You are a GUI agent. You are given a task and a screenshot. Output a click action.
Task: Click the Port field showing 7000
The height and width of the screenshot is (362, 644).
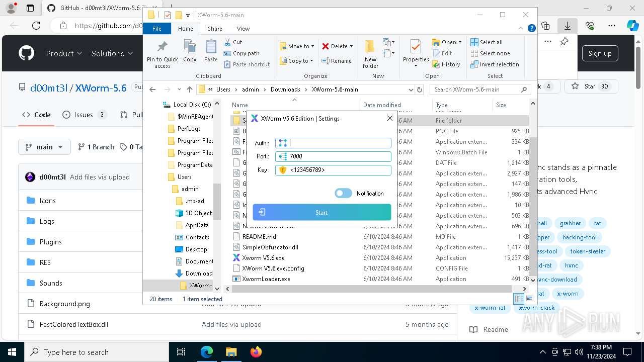[x=333, y=156]
